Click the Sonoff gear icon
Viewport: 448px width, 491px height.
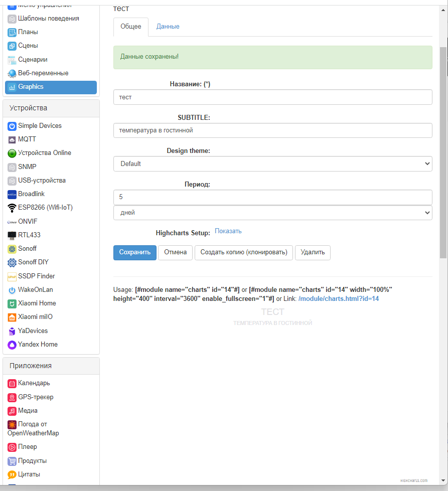point(12,249)
